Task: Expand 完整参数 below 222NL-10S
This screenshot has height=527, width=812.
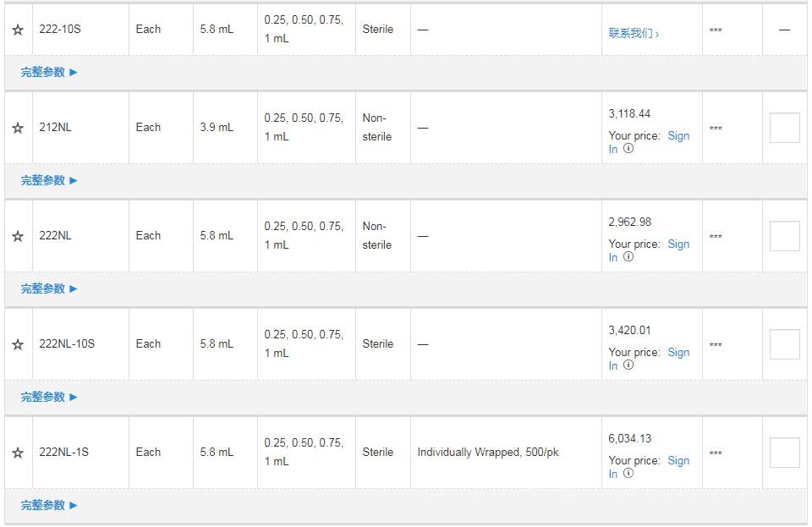Action: coord(49,398)
